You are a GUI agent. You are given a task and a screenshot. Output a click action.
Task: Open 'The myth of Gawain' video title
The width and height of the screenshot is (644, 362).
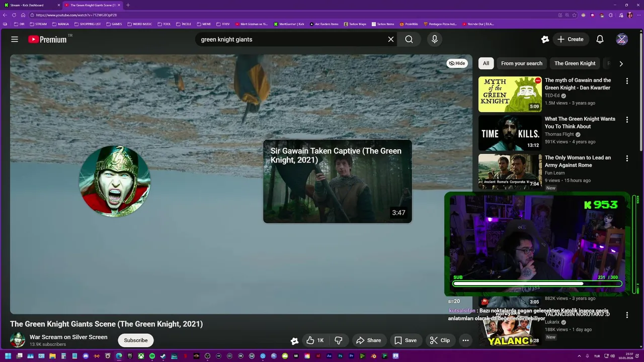pyautogui.click(x=578, y=84)
